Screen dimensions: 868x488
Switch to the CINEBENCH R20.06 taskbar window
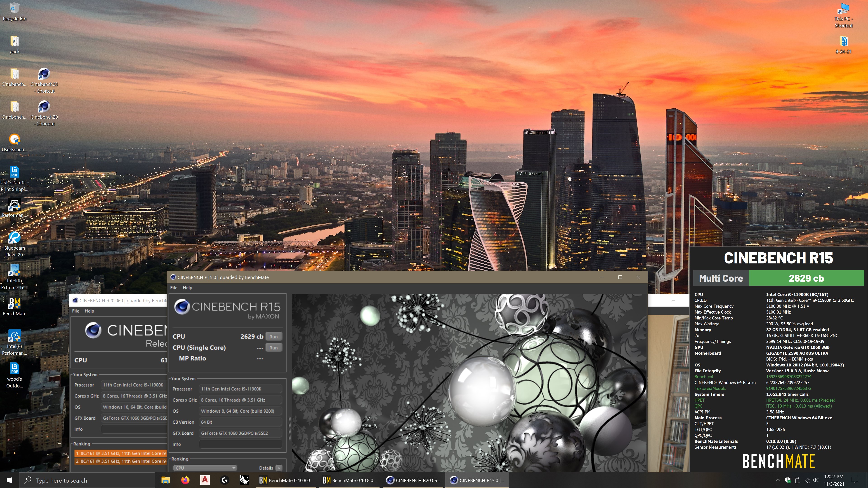tap(413, 480)
